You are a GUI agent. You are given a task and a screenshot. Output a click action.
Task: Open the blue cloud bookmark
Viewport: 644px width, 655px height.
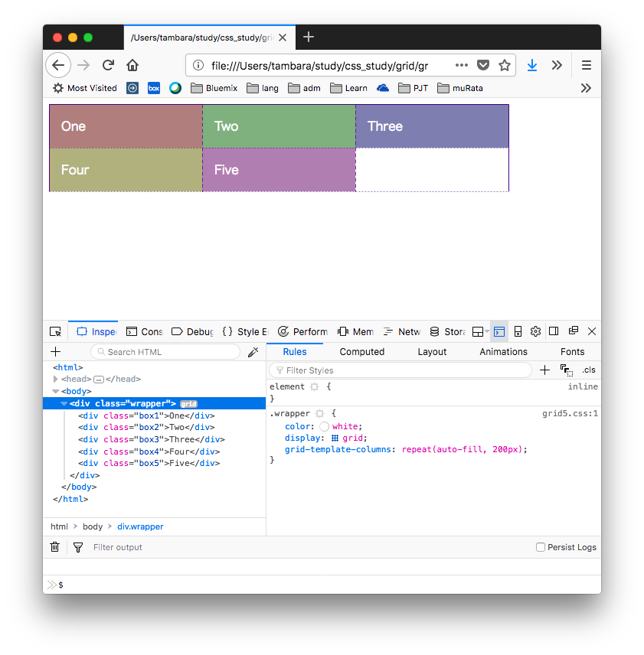pyautogui.click(x=382, y=88)
